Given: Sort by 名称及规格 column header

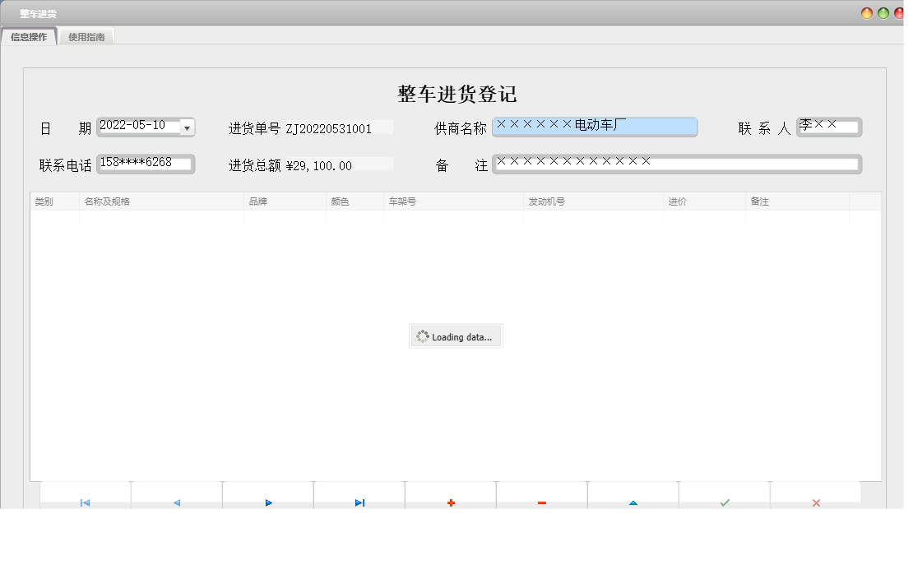Looking at the screenshot, I should point(161,201).
